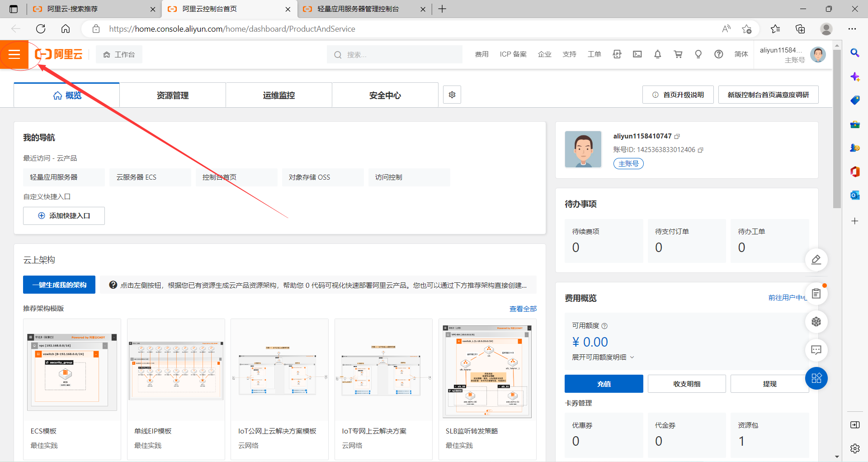The height and width of the screenshot is (462, 868).
Task: Open the 企业 menu
Action: coord(544,54)
